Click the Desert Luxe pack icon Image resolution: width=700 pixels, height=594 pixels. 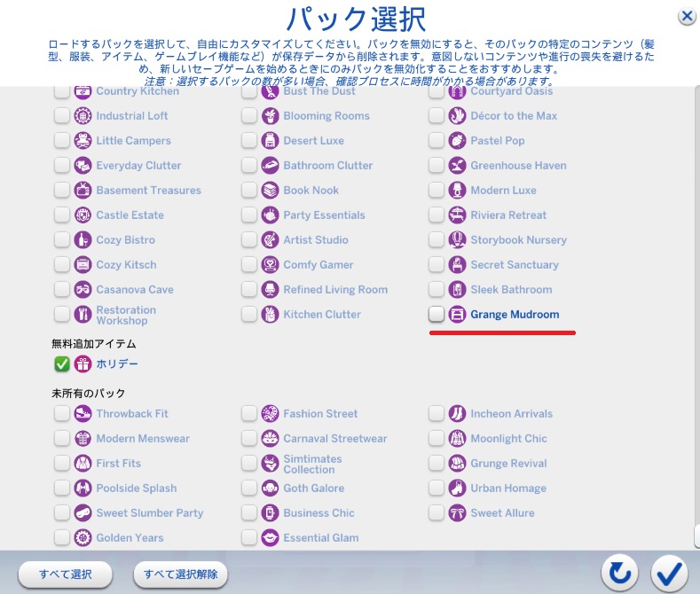click(270, 140)
